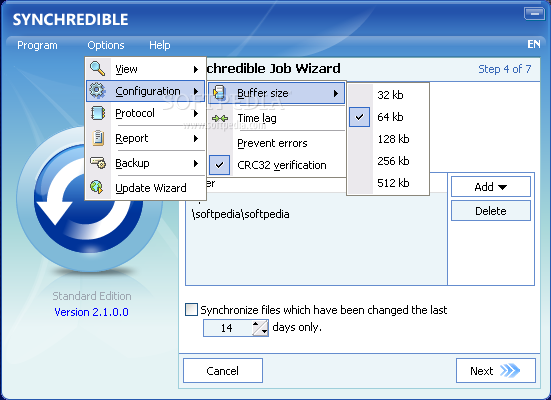Click the Cancel button
Image resolution: width=551 pixels, height=400 pixels.
(223, 370)
